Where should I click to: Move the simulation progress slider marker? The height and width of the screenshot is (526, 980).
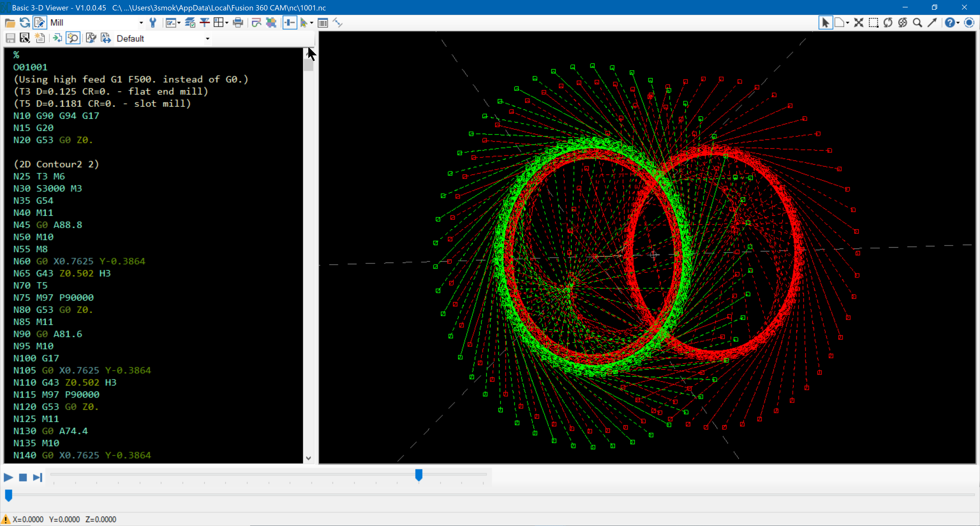tap(418, 475)
